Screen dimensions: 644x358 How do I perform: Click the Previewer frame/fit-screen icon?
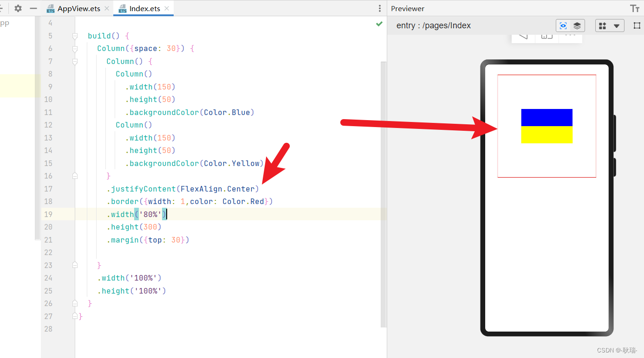tap(637, 26)
